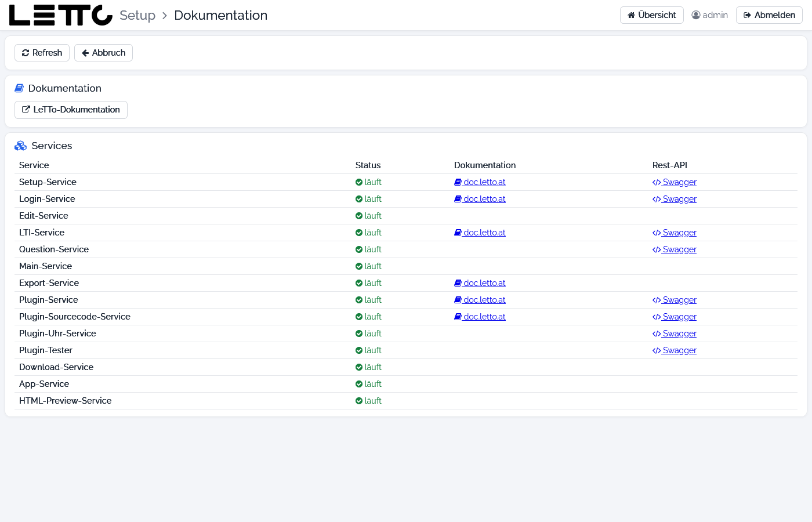Click the green status check for Download-Service
The image size is (812, 522).
359,367
